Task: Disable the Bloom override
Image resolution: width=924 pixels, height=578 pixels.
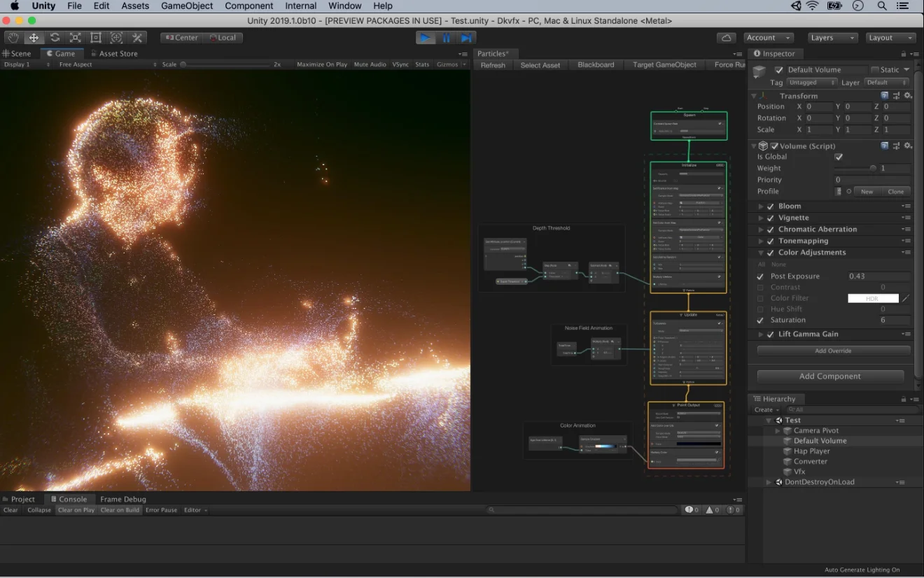Action: (x=771, y=206)
